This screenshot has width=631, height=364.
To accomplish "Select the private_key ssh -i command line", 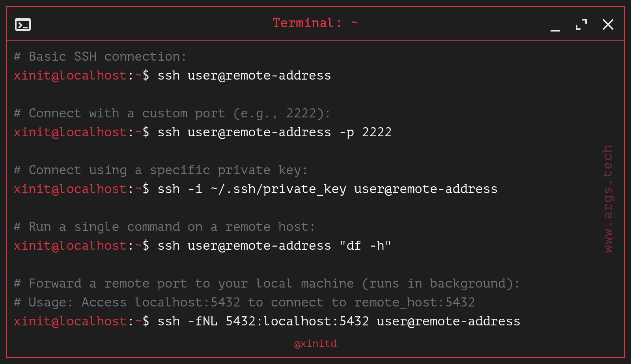I will (x=327, y=189).
